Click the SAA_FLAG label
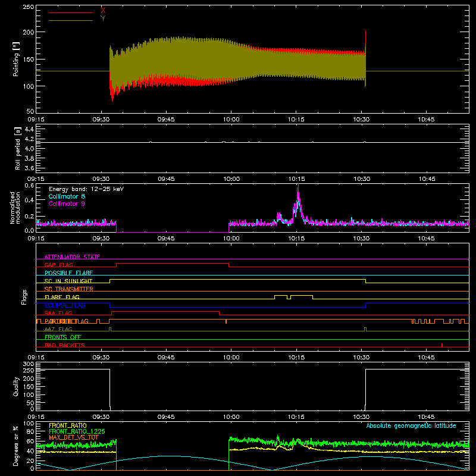The image size is (476, 476). click(x=58, y=313)
